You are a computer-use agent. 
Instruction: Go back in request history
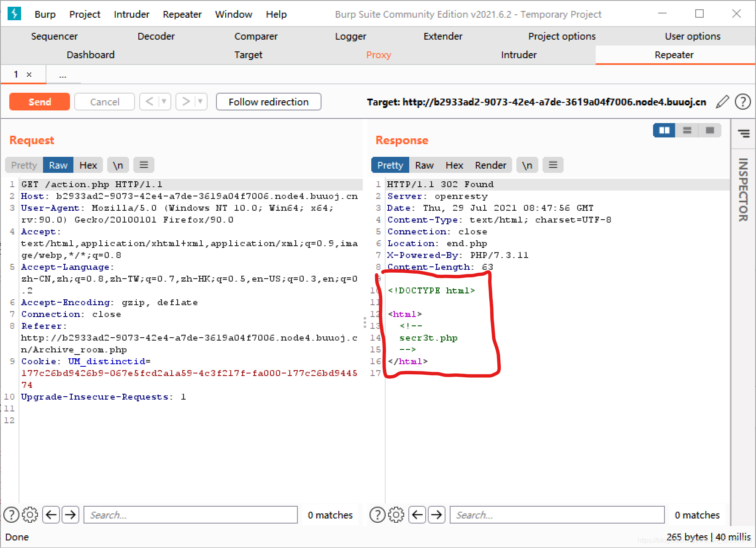149,102
